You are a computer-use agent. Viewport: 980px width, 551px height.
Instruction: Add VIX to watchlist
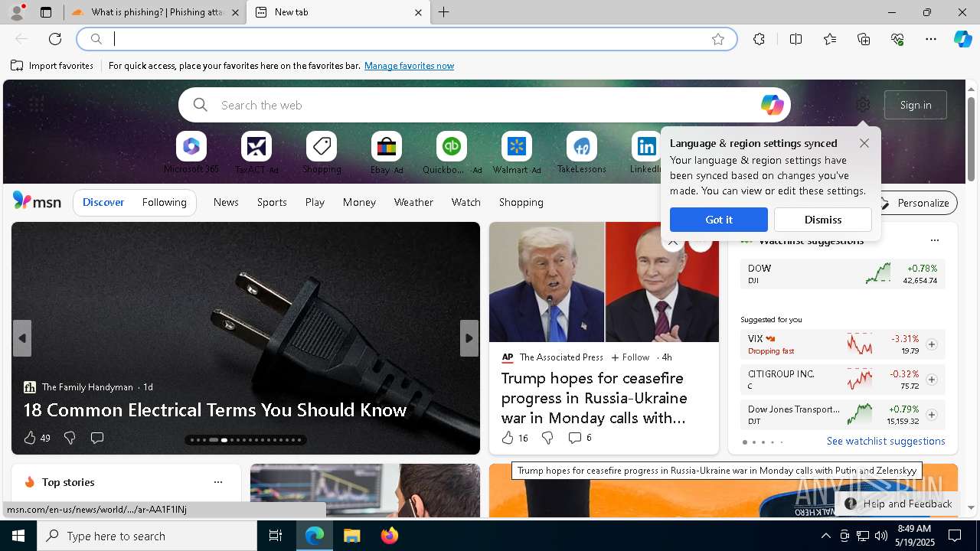[x=931, y=344]
